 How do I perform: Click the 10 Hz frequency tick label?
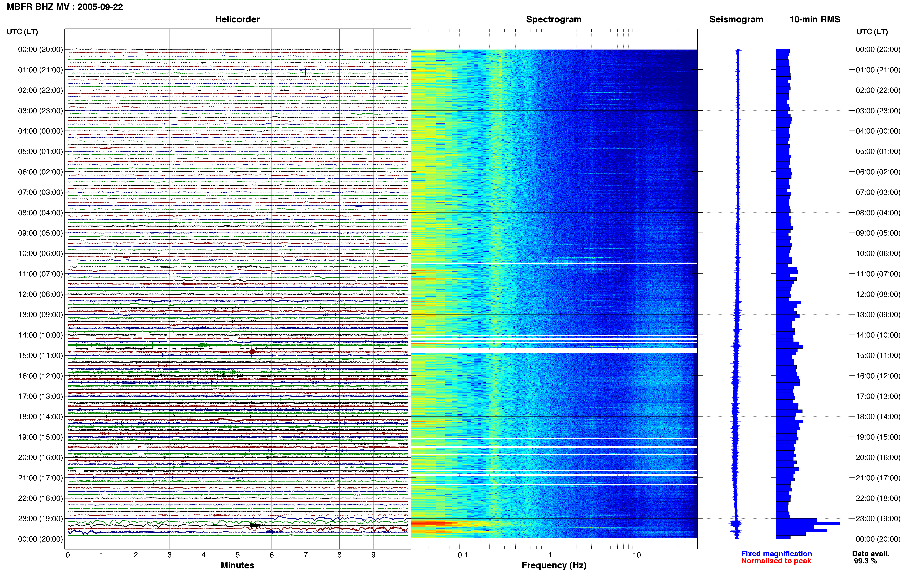636,555
